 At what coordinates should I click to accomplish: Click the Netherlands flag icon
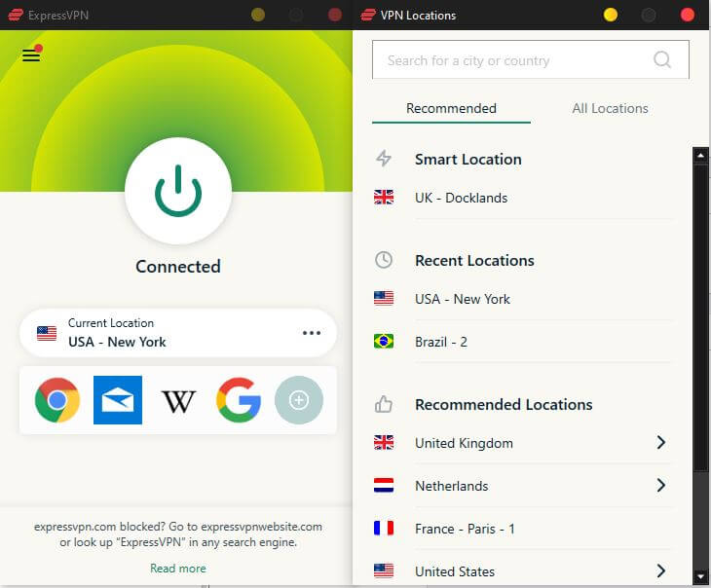[384, 485]
